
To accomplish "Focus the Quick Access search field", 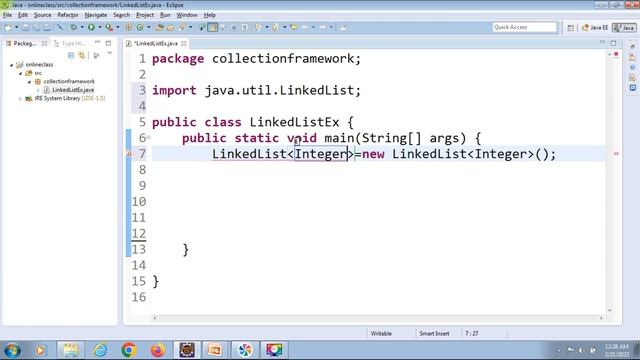I will pos(524,27).
